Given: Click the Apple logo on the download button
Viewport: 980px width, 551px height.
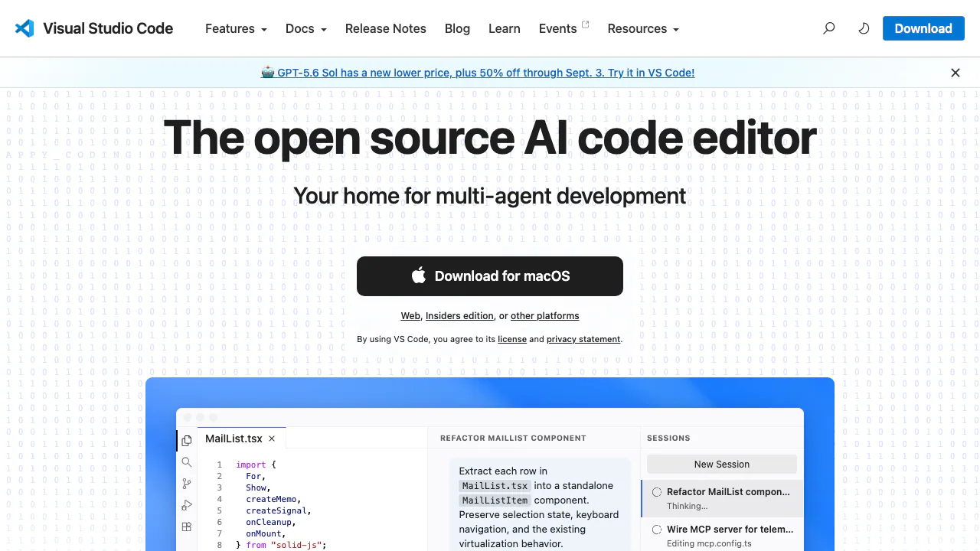Looking at the screenshot, I should (419, 275).
